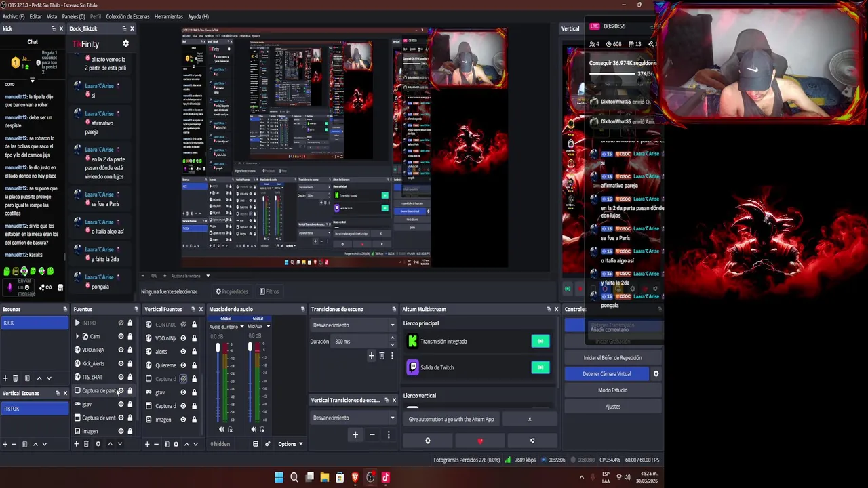Enable Modo Estudio
The width and height of the screenshot is (868, 488).
pos(613,390)
